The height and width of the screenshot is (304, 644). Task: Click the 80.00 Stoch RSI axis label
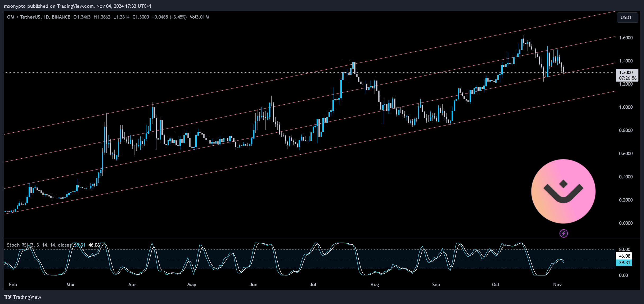(x=625, y=249)
